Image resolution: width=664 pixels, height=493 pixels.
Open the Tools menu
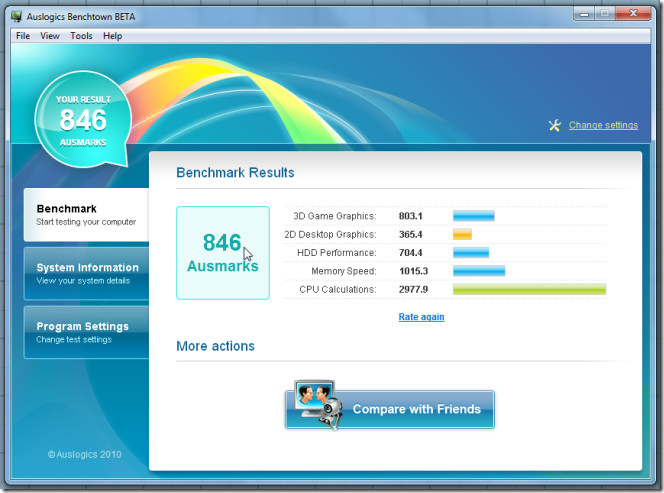(81, 36)
